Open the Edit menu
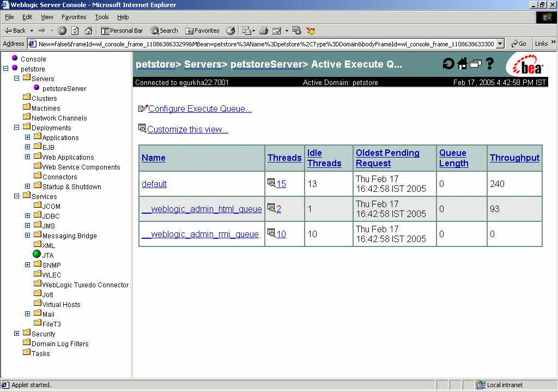This screenshot has height=392, width=558. [27, 17]
